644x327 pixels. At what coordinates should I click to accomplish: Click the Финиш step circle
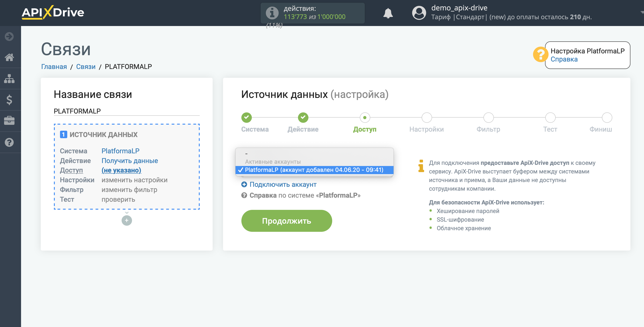point(607,117)
